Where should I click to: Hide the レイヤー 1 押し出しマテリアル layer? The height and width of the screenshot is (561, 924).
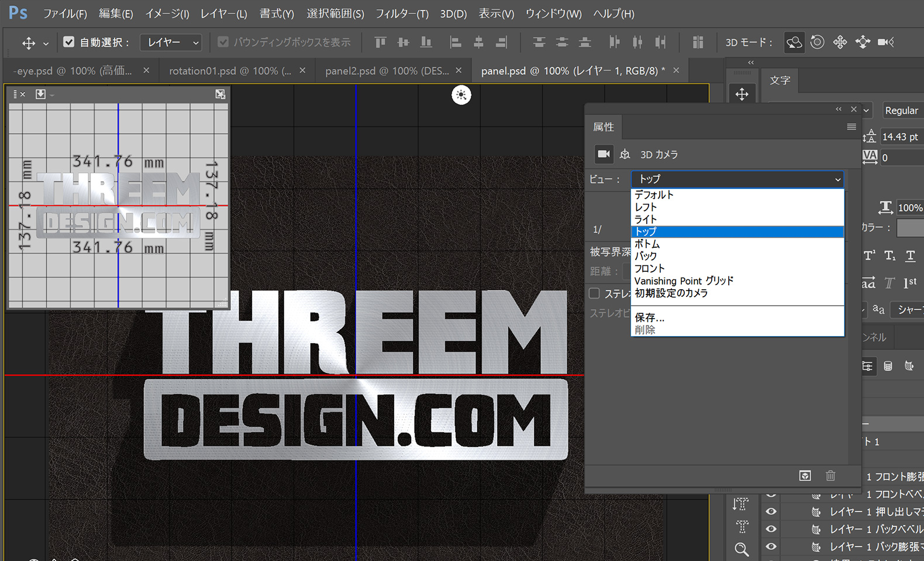point(771,512)
